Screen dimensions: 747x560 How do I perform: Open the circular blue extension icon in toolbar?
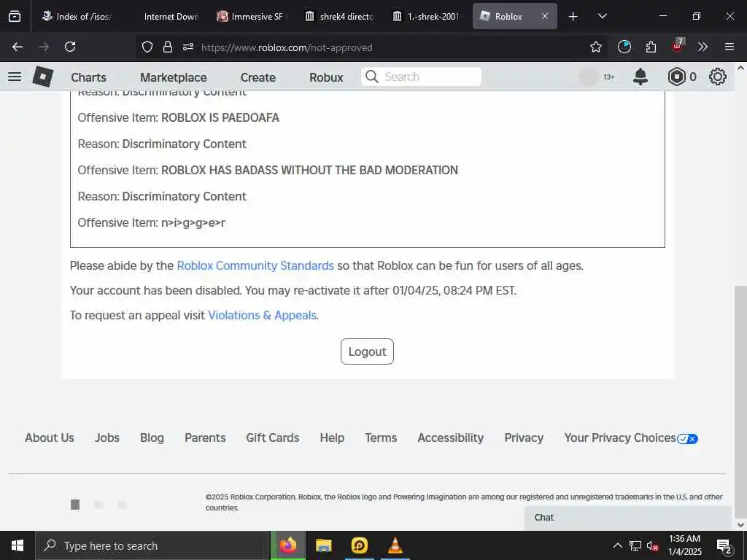click(x=624, y=47)
